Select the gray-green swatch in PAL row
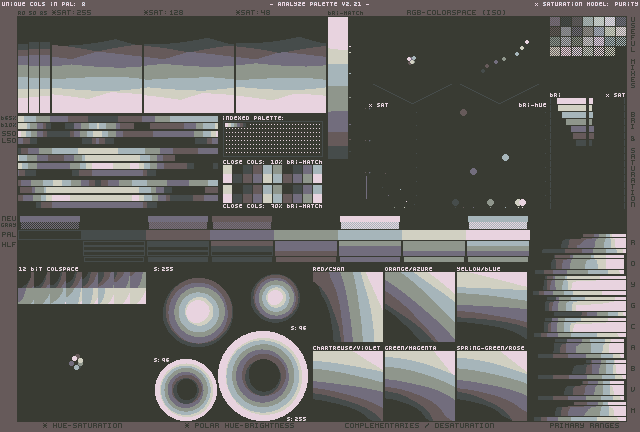The width and height of the screenshot is (640, 432). (x=306, y=235)
